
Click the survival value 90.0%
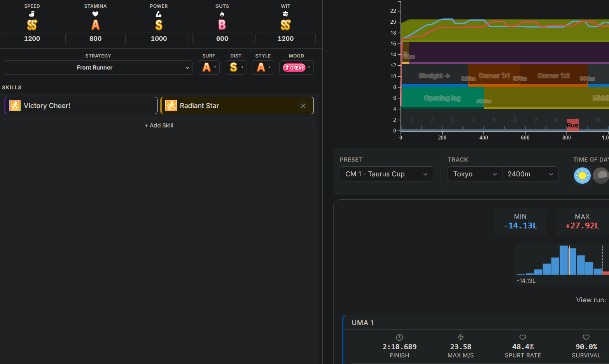point(586,347)
